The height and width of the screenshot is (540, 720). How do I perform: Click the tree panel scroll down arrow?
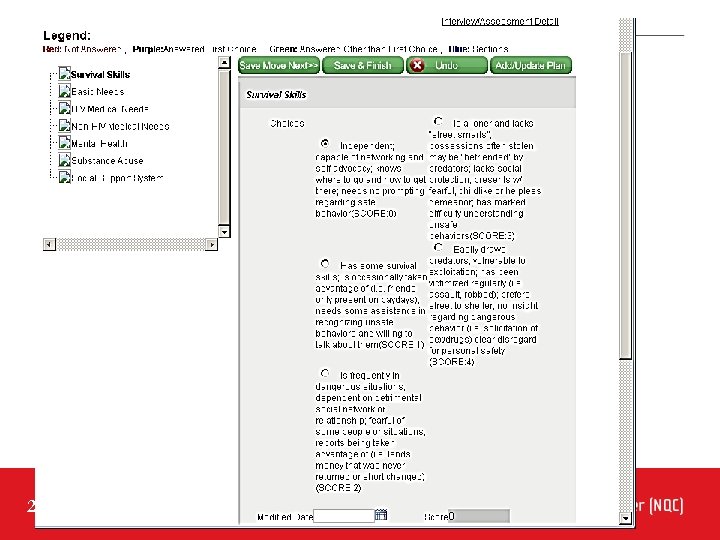[x=224, y=231]
